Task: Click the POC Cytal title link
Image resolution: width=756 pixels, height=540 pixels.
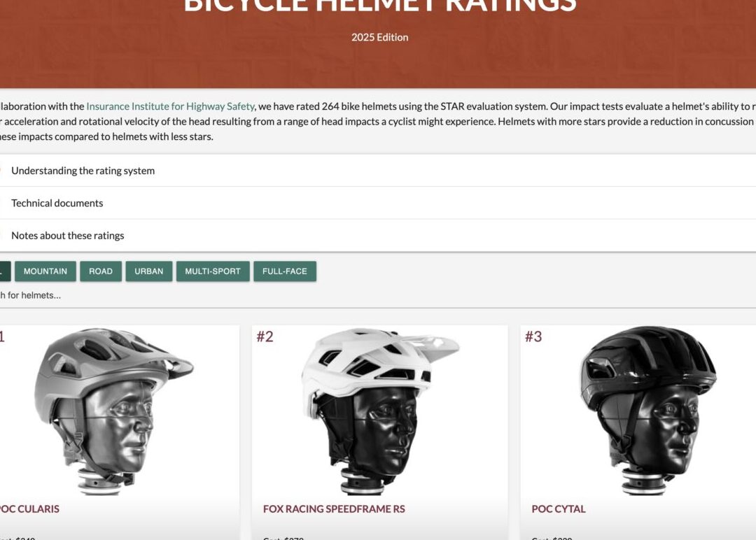Action: (559, 509)
